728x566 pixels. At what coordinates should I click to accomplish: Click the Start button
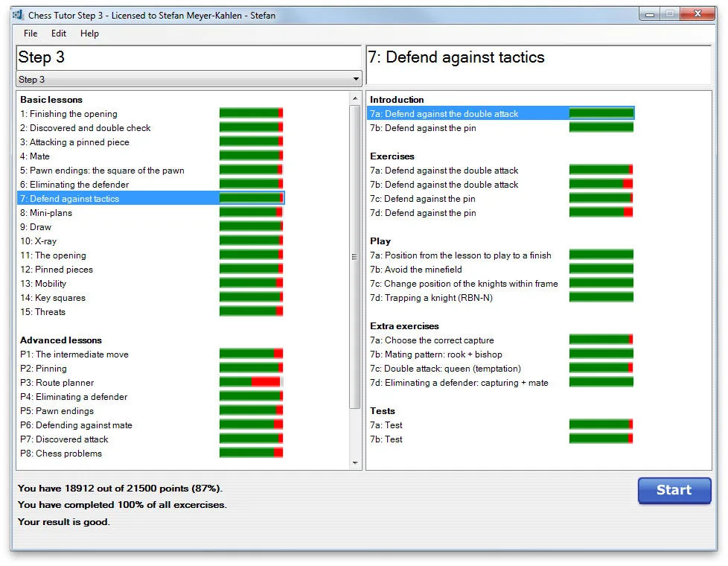pos(674,490)
